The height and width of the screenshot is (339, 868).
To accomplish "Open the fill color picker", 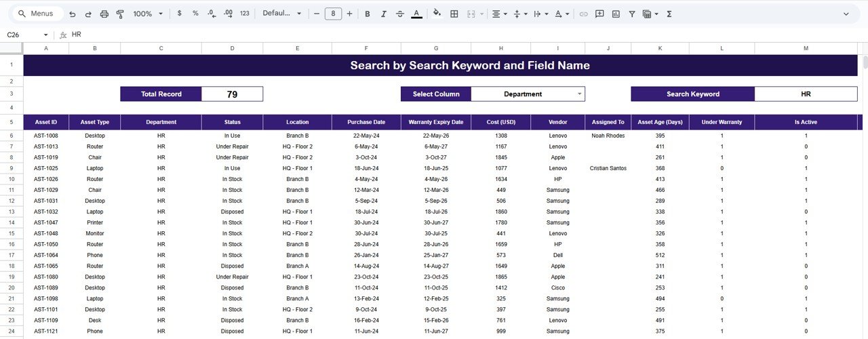I will pos(437,14).
